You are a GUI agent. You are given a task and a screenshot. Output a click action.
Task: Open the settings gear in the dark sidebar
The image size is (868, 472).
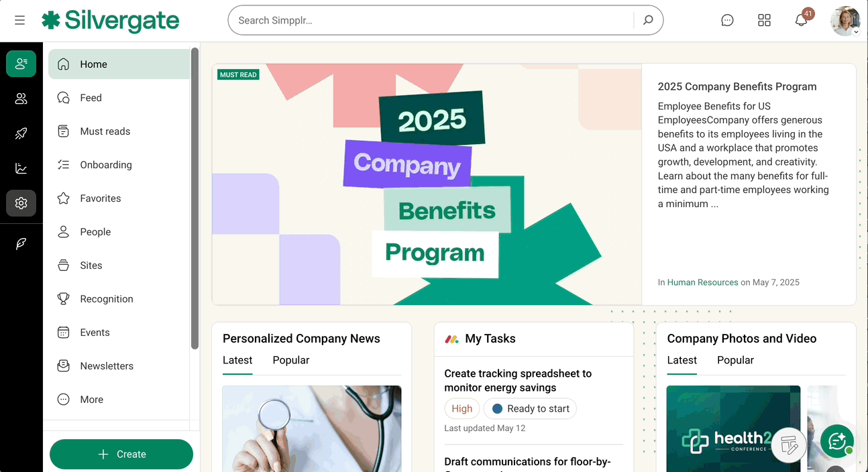tap(21, 203)
